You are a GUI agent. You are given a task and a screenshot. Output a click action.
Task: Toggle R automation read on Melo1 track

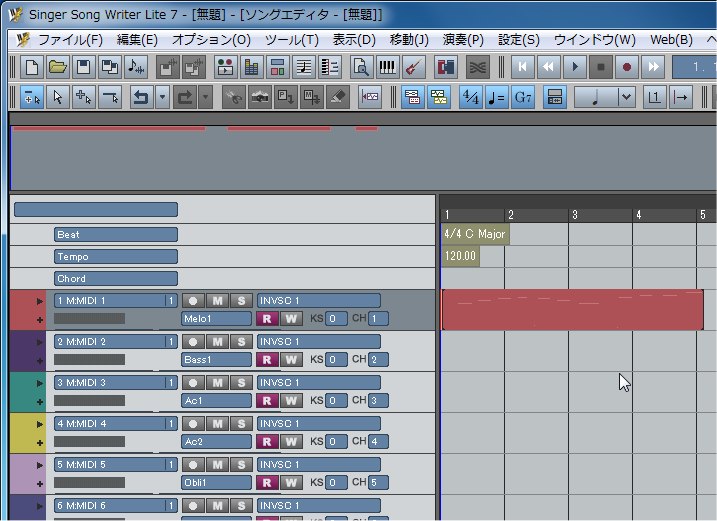pos(267,318)
